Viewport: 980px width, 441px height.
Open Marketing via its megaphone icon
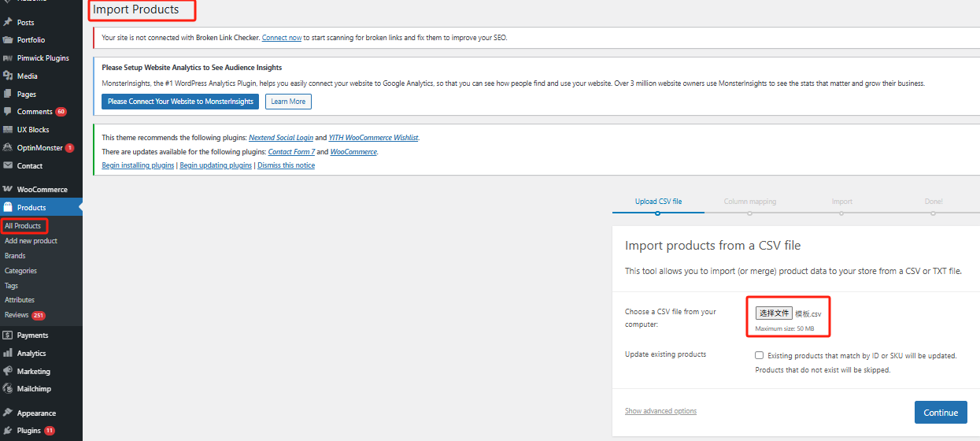pyautogui.click(x=8, y=372)
